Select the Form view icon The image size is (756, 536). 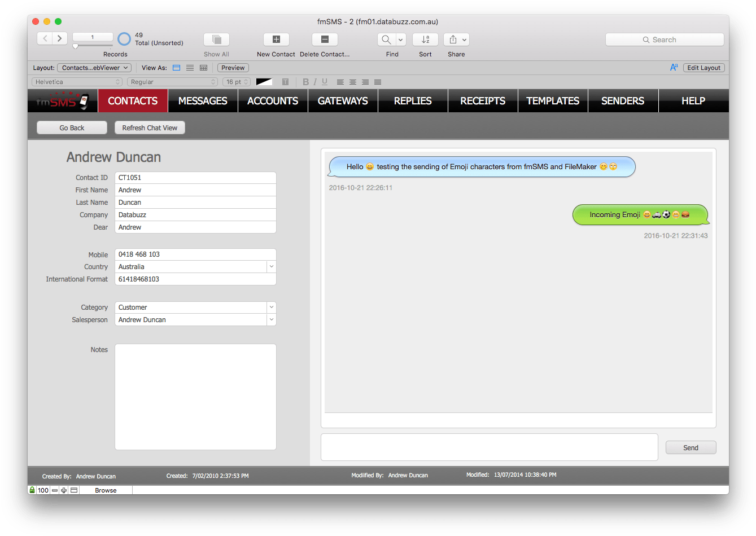(x=177, y=67)
